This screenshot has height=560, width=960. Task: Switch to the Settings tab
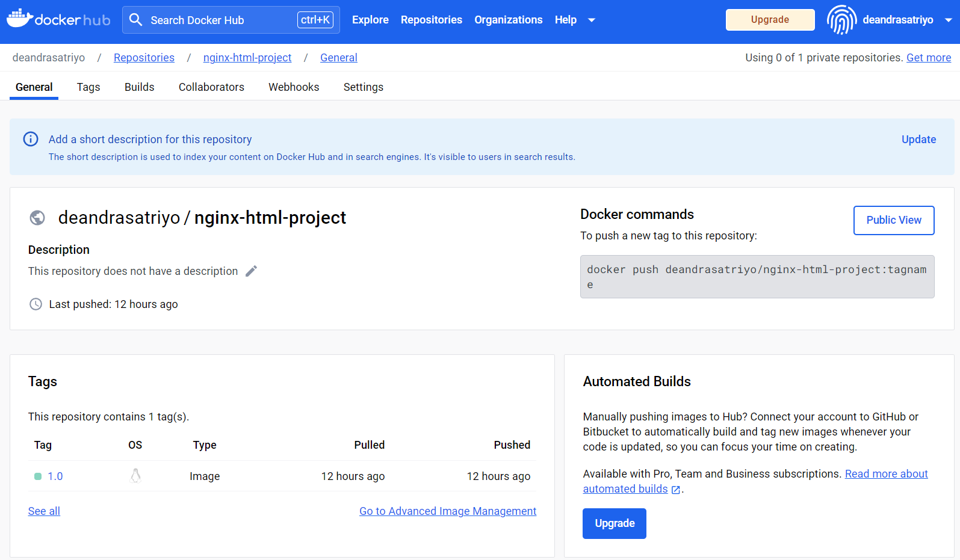coord(364,87)
